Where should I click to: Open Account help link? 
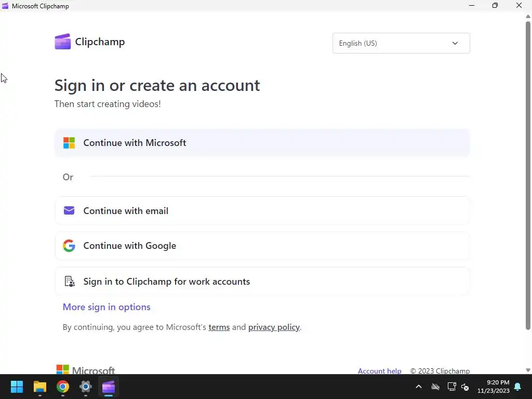(x=379, y=371)
